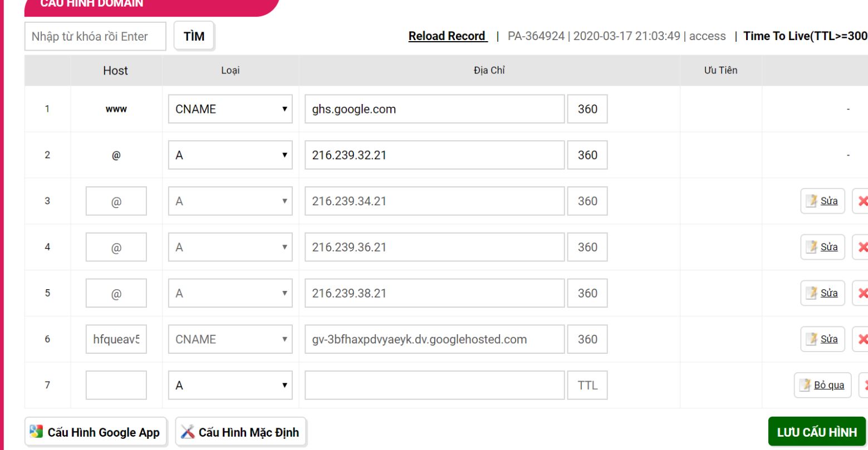The image size is (868, 450).
Task: Click the Reload Record link
Action: click(x=447, y=36)
